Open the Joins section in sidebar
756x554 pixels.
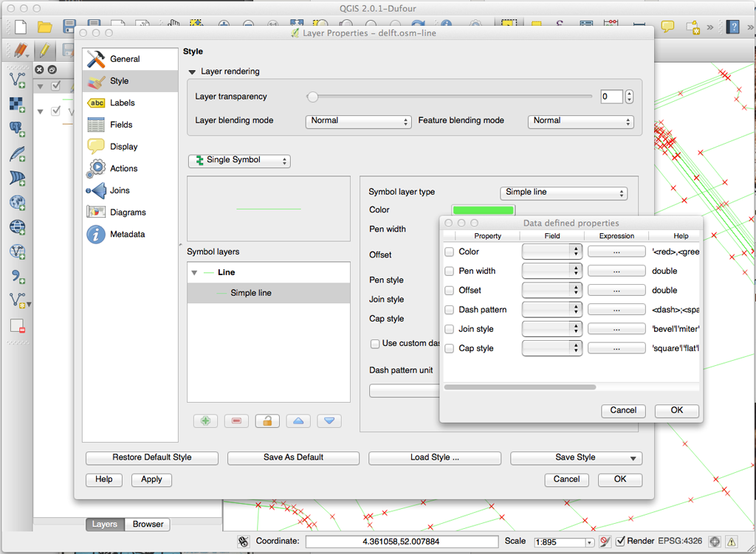click(120, 190)
